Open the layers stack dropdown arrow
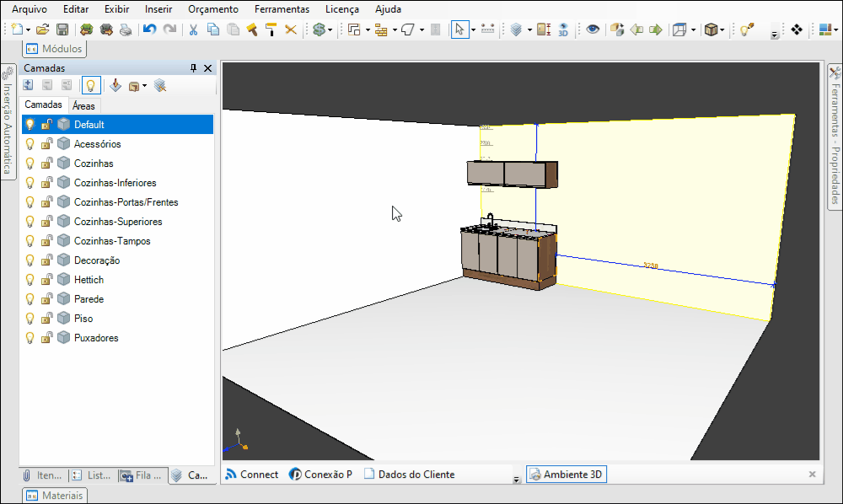This screenshot has width=843, height=504. pos(529,30)
